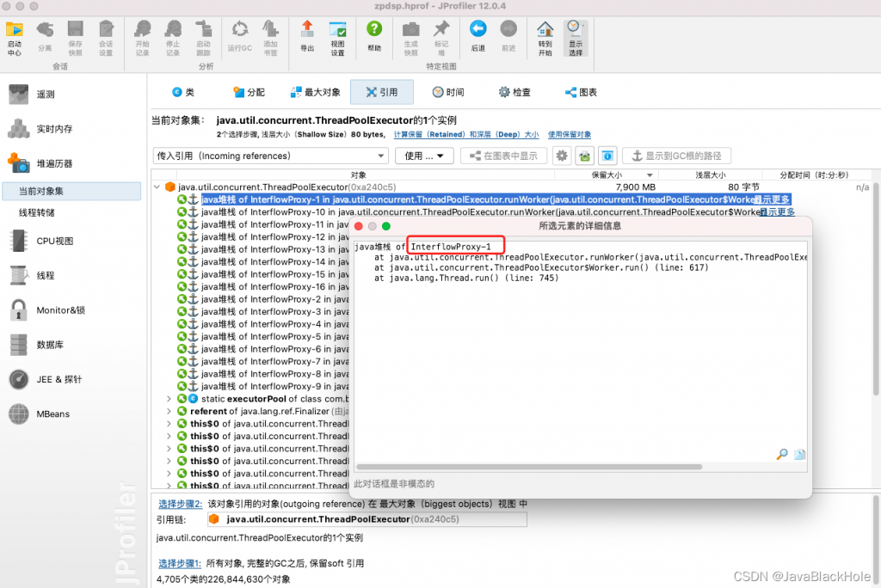Click the 计算保留 (Retained) 和深层 (Deep) 大小 link
Screen dimensions: 881x588
(x=465, y=135)
